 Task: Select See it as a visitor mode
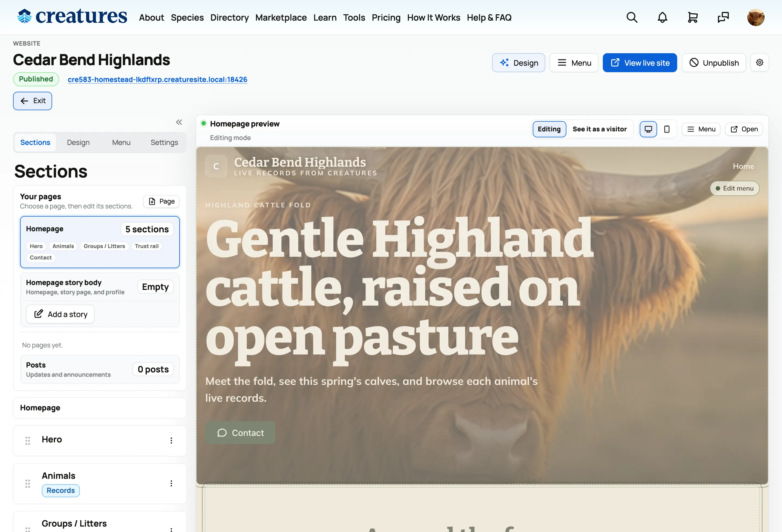(x=599, y=129)
